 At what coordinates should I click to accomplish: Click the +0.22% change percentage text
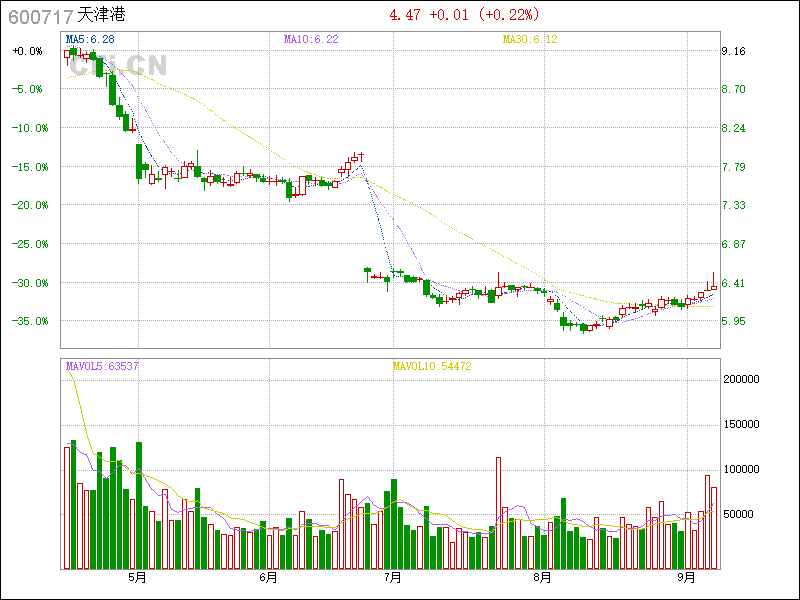click(508, 15)
